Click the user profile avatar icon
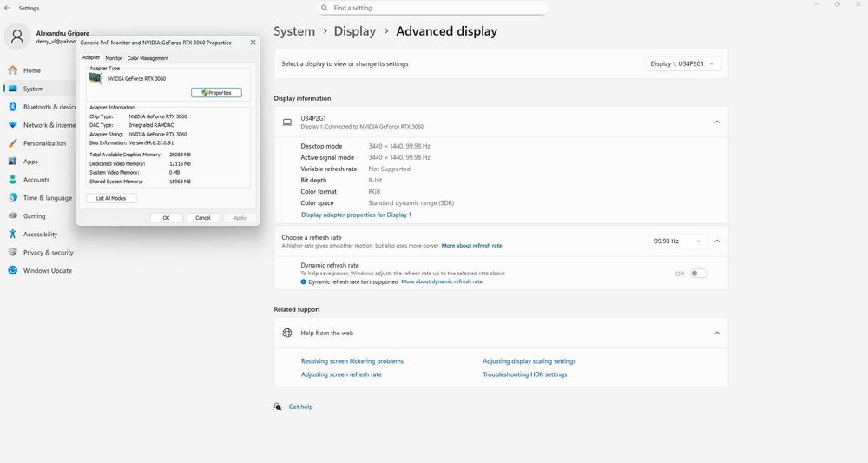 coord(17,36)
